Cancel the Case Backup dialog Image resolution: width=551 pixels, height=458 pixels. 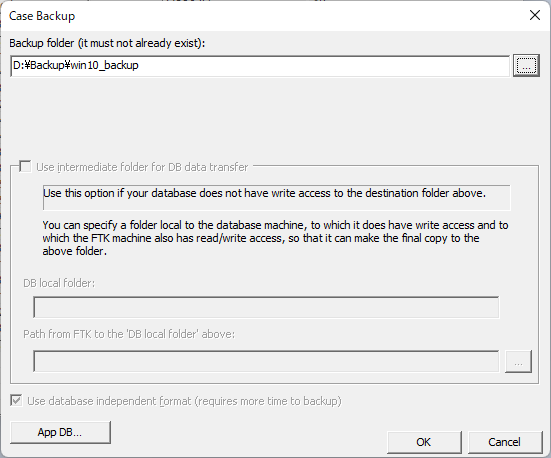click(504, 442)
